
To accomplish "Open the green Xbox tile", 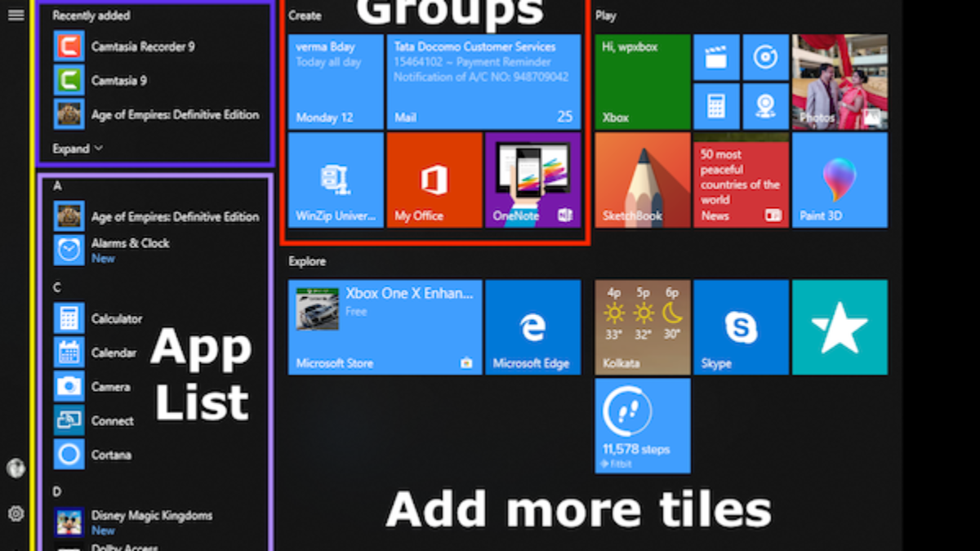I will pyautogui.click(x=643, y=82).
